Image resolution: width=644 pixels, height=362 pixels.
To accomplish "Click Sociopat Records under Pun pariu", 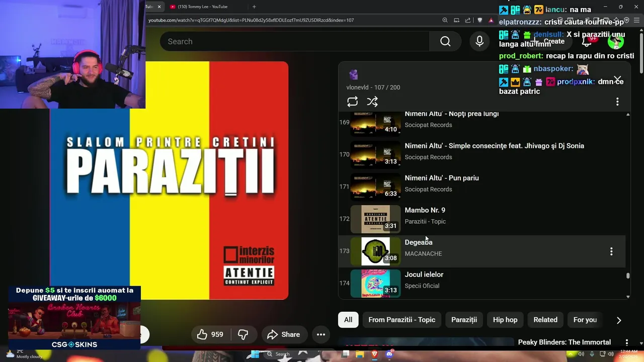I will pos(428,190).
